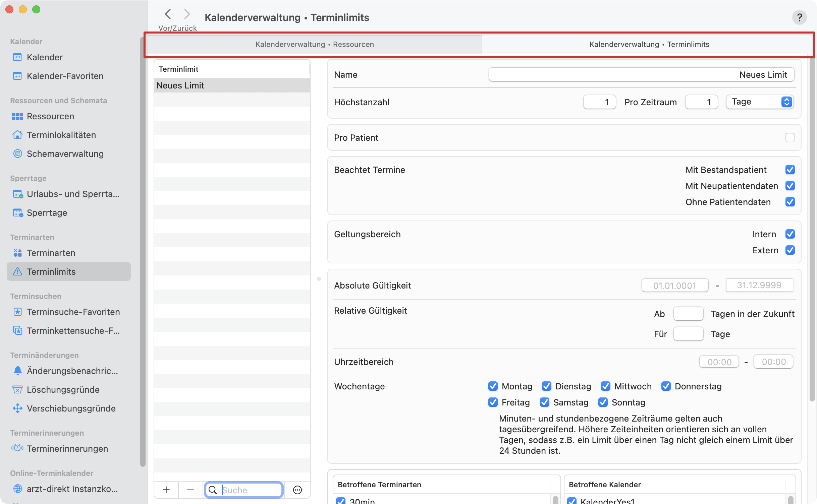Remove the selected limit with the minus button
This screenshot has width=817, height=504.
click(x=190, y=490)
